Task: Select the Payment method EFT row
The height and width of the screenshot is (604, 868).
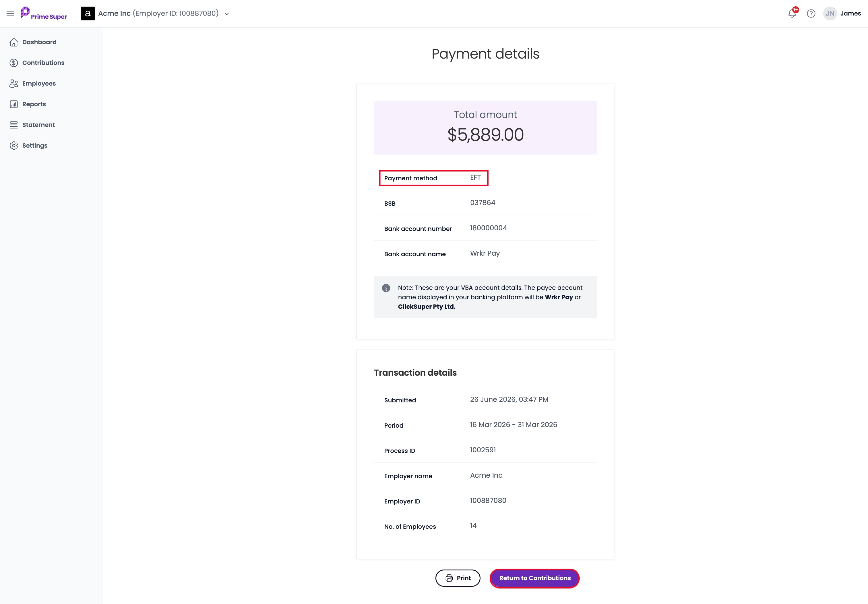Action: [434, 178]
